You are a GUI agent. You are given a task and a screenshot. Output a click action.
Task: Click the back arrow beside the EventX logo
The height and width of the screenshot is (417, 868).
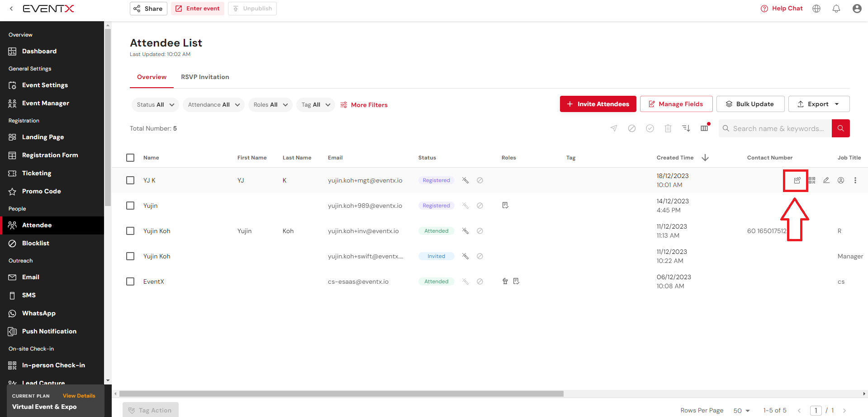tap(11, 9)
